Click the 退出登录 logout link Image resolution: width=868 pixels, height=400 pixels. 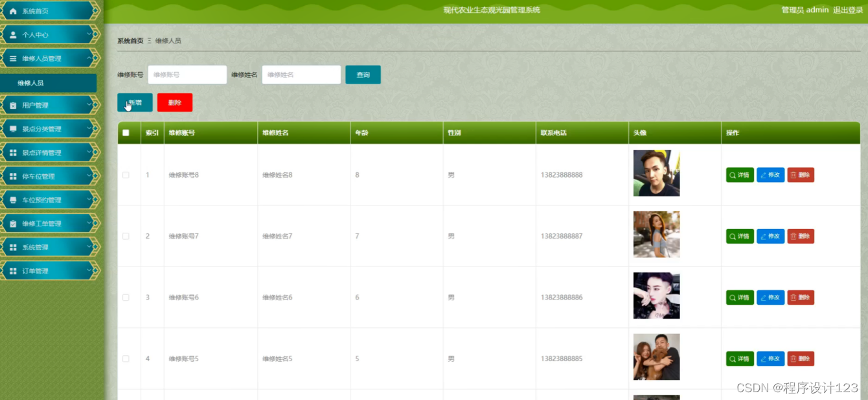(x=848, y=10)
